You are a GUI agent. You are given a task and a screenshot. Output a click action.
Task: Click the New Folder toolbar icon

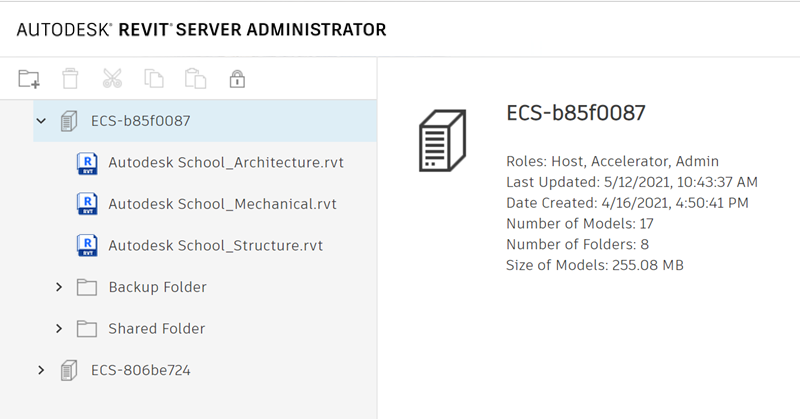[29, 78]
